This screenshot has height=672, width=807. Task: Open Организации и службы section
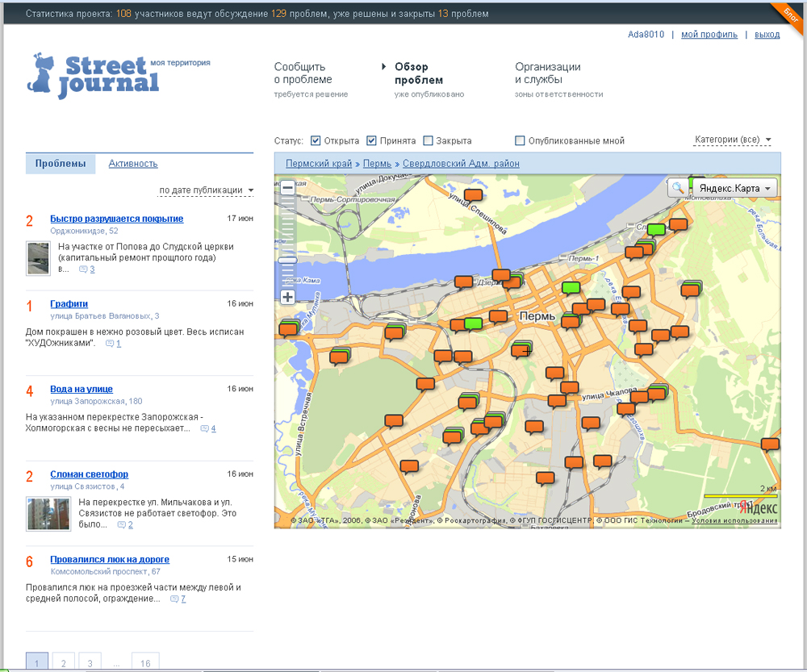(548, 73)
